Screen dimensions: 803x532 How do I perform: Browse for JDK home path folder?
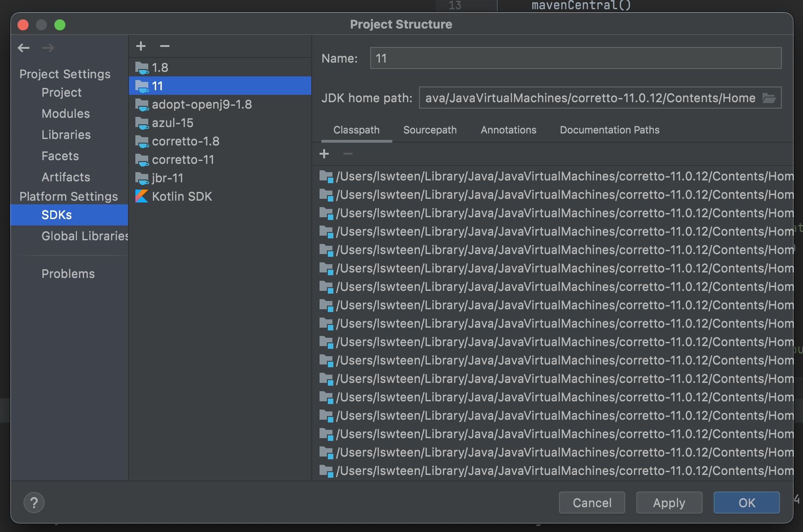769,98
